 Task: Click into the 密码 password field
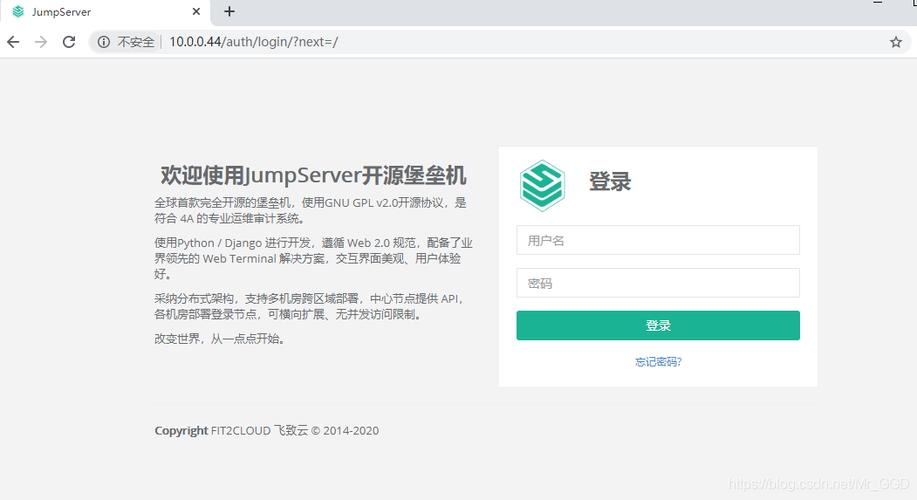658,284
